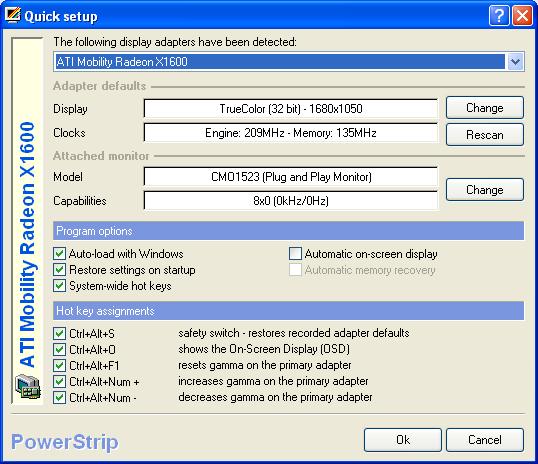Click the Adapter defaults section label
The image size is (538, 464).
(x=100, y=86)
